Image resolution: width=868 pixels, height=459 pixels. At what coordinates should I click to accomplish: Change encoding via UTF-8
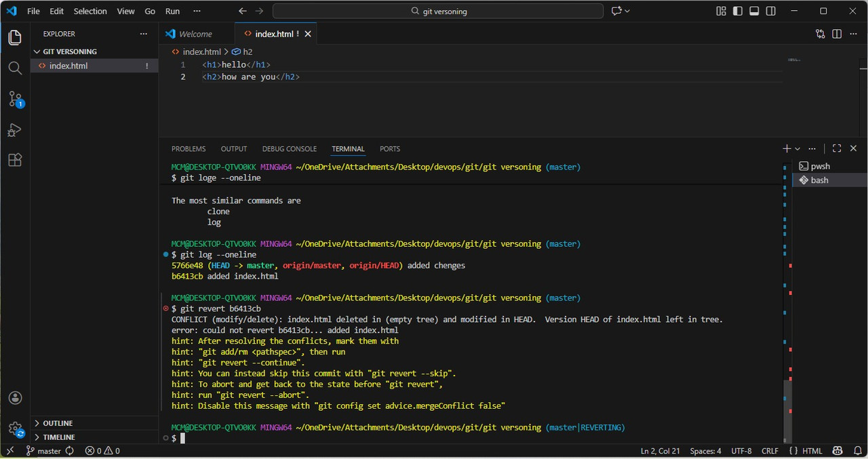pyautogui.click(x=741, y=451)
